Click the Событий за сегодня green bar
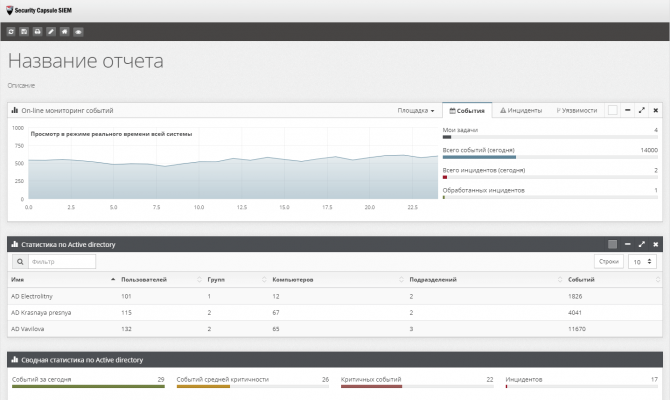 [88, 386]
